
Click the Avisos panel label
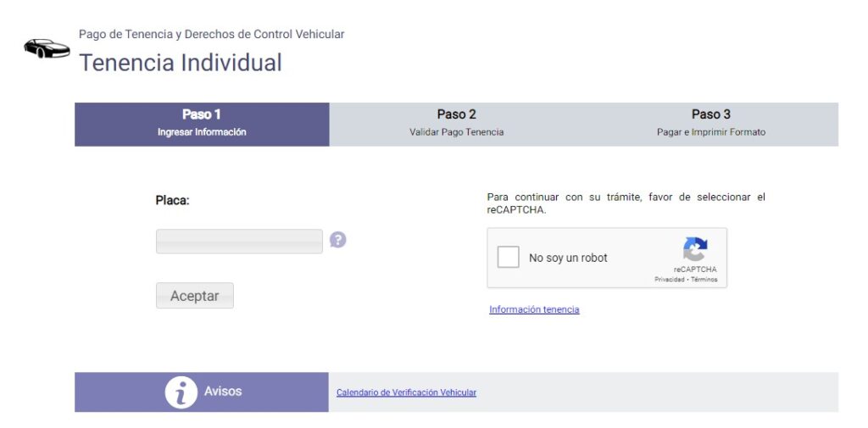click(223, 391)
